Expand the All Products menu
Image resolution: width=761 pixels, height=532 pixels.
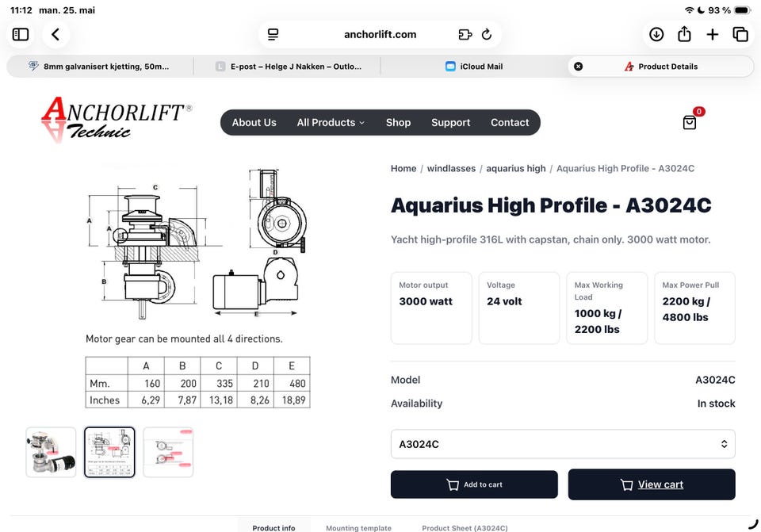(x=331, y=122)
